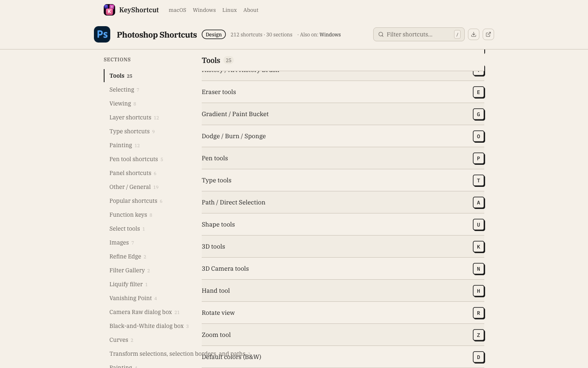Click the H key for Hand tool
588x368 pixels.
479,291
